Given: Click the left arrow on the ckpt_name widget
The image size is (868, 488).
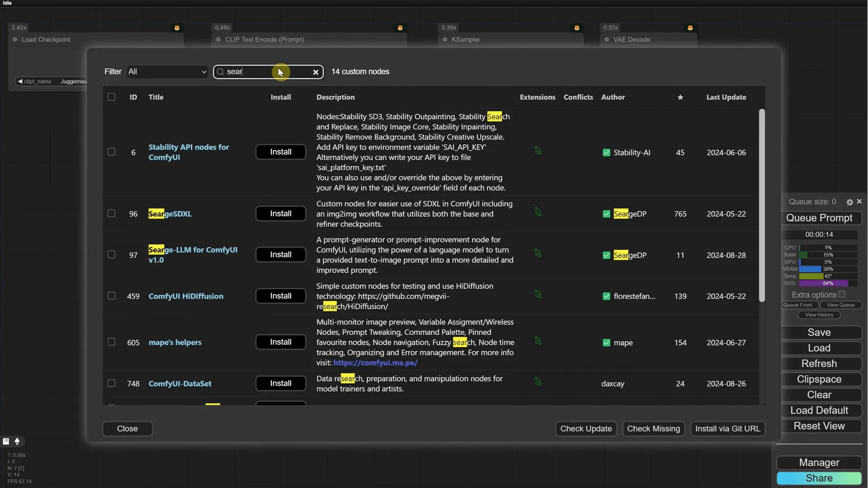Looking at the screenshot, I should coord(20,81).
